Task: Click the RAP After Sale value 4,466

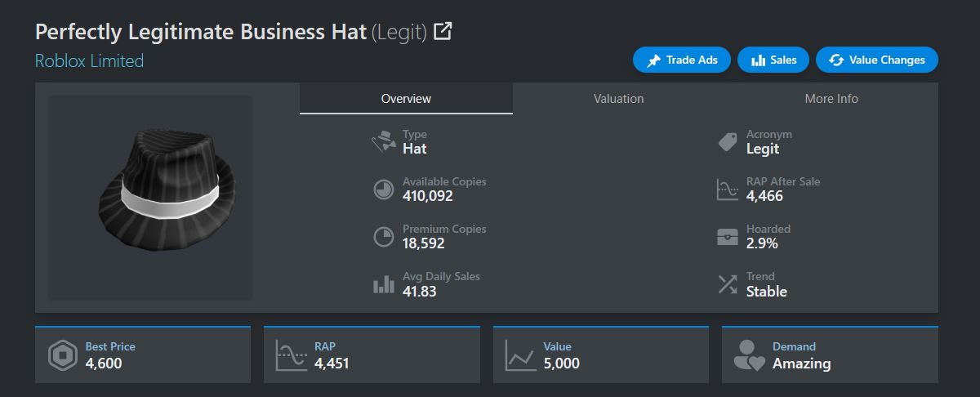Action: click(764, 196)
